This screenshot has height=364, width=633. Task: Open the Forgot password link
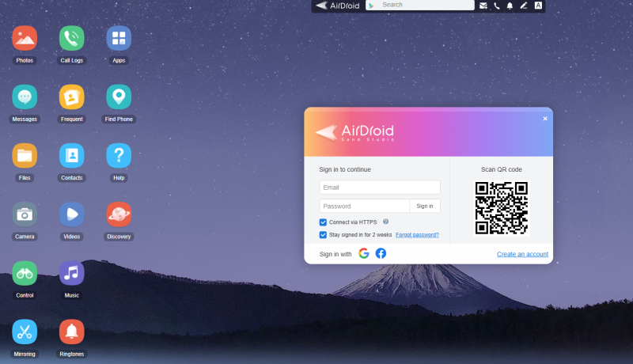point(417,235)
